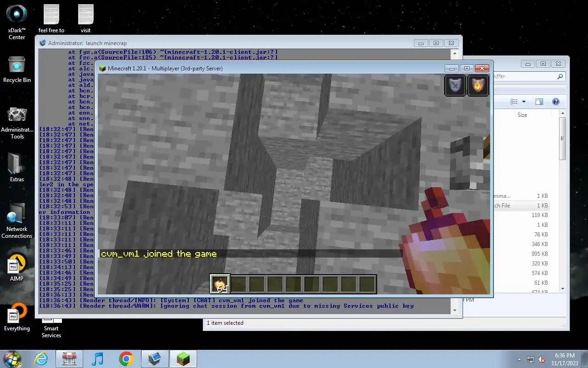Select the 'feel free to' text file icon
This screenshot has width=588, height=368.
tap(51, 18)
